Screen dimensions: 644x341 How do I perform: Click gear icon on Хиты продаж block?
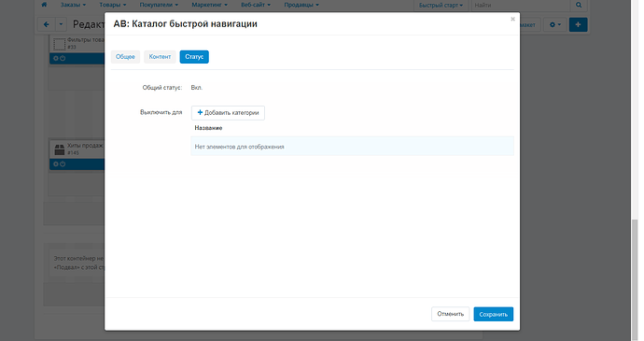56,164
